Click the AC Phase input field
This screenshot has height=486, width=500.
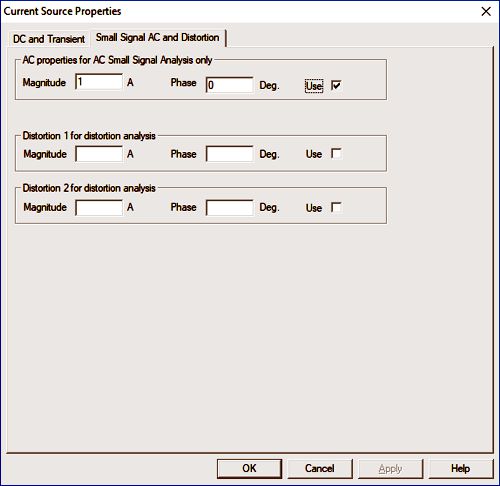pyautogui.click(x=230, y=85)
